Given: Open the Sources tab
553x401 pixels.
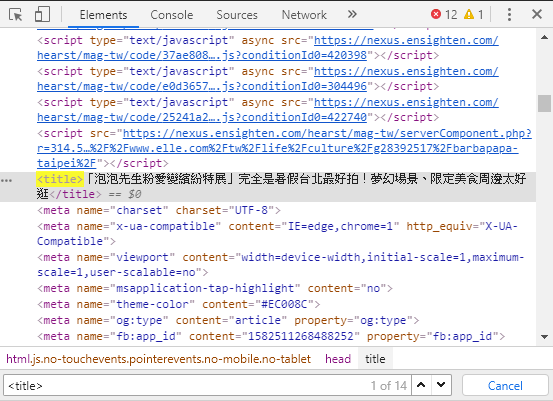Looking at the screenshot, I should tap(237, 15).
